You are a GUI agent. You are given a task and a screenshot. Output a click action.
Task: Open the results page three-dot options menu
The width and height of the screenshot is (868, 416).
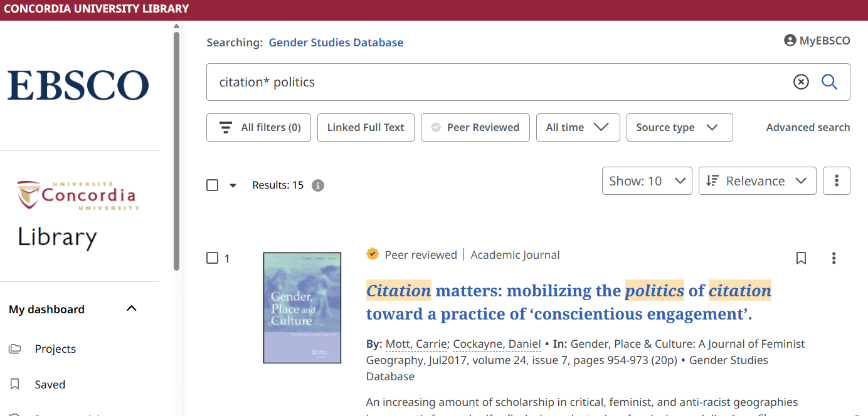coord(837,180)
